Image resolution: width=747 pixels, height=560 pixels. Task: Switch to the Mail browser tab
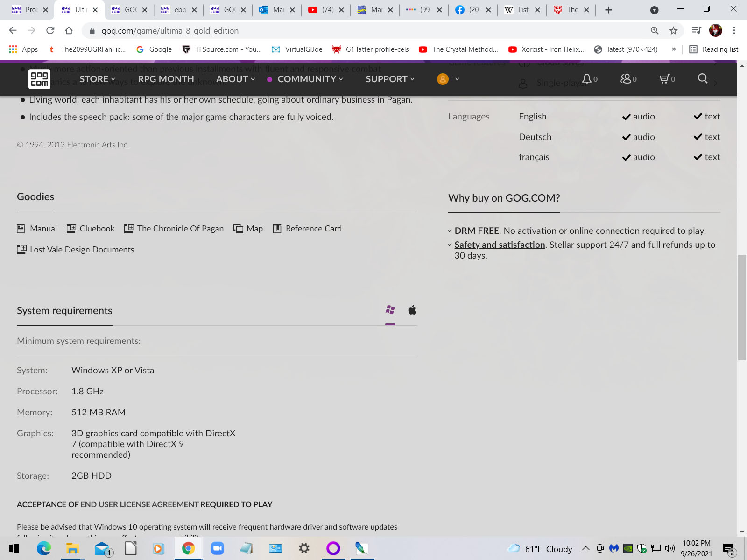[277, 10]
